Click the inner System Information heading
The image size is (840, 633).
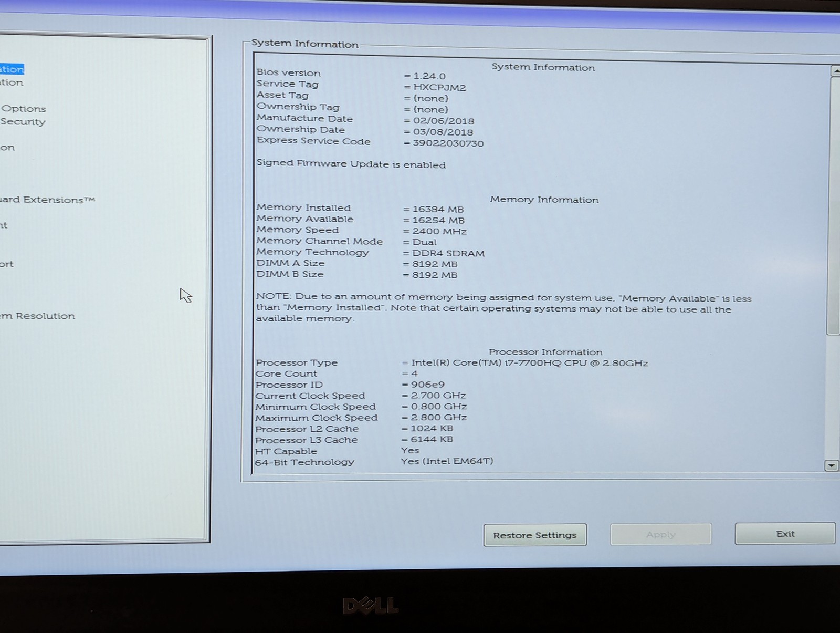point(543,67)
